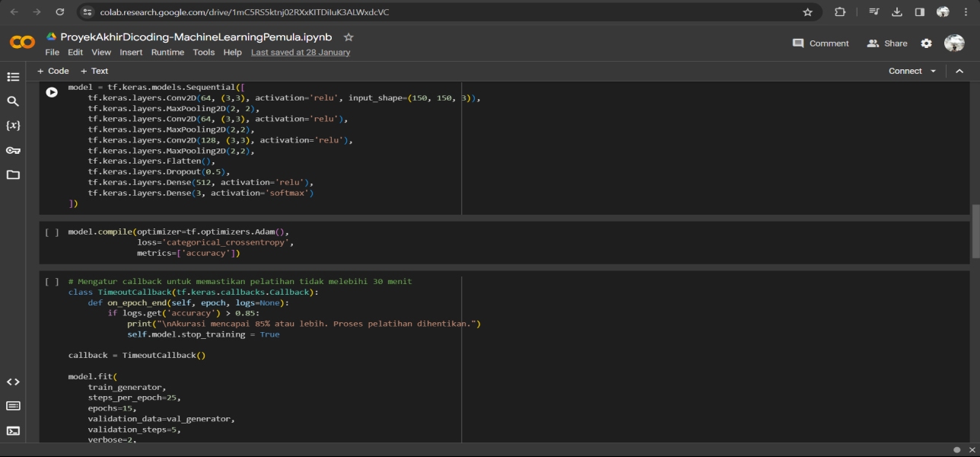The width and height of the screenshot is (980, 457).
Task: Open the Variables {x} panel
Action: coord(13,126)
